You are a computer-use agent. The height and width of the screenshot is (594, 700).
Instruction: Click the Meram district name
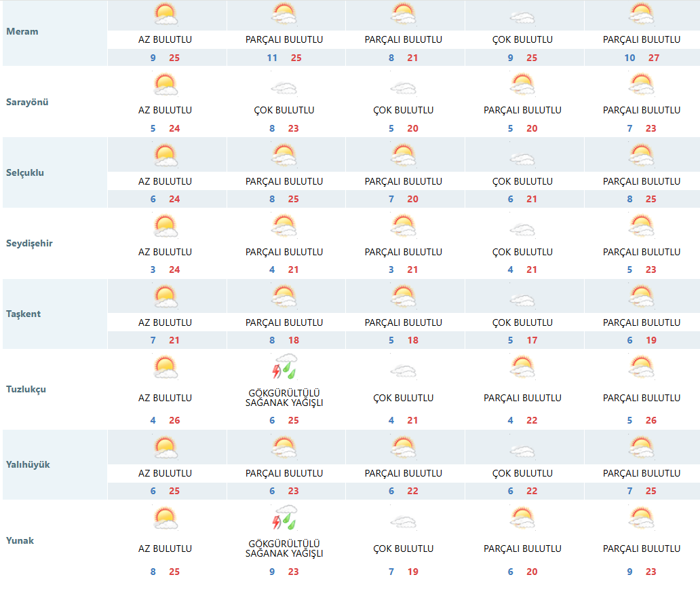tap(22, 32)
